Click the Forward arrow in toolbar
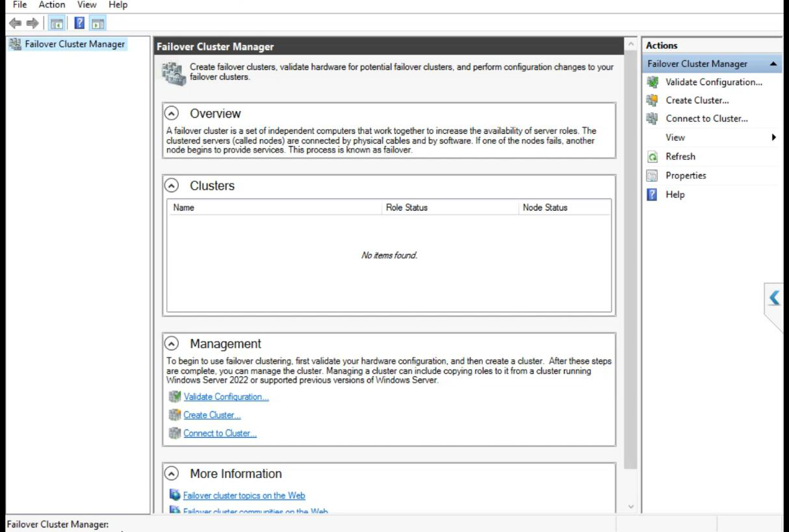Screen dimensions: 789x532 click(x=31, y=23)
